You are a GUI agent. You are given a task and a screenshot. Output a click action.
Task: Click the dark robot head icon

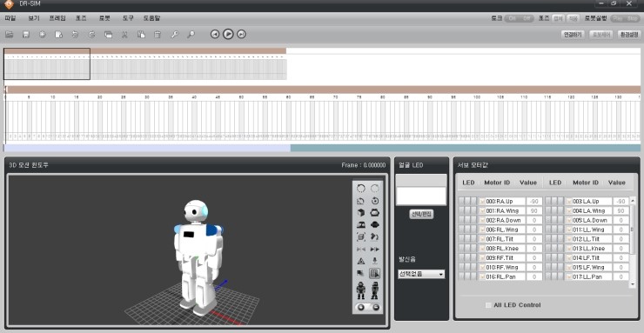(x=374, y=224)
